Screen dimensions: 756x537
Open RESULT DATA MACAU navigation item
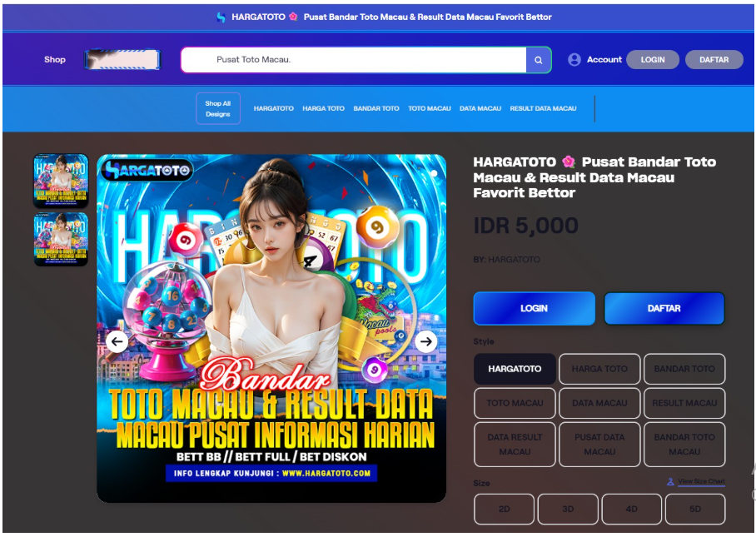click(x=544, y=108)
